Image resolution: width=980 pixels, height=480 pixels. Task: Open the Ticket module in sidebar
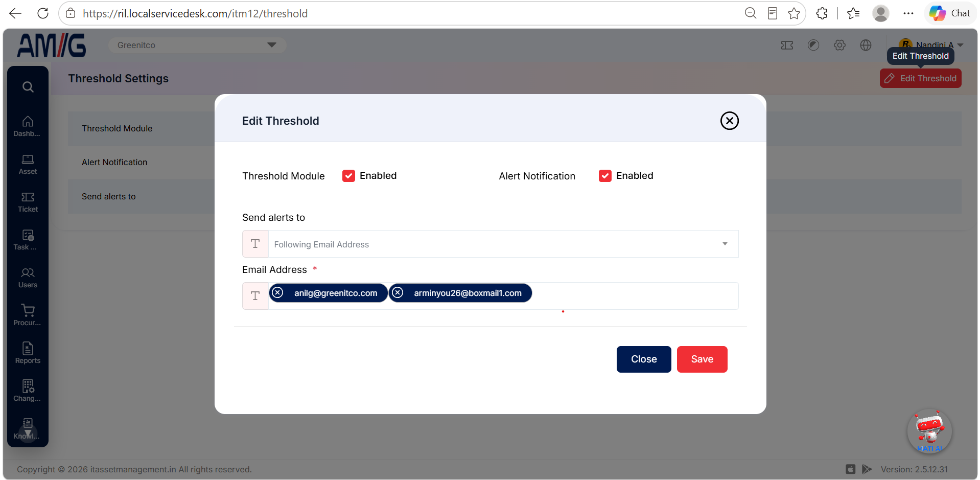click(28, 202)
